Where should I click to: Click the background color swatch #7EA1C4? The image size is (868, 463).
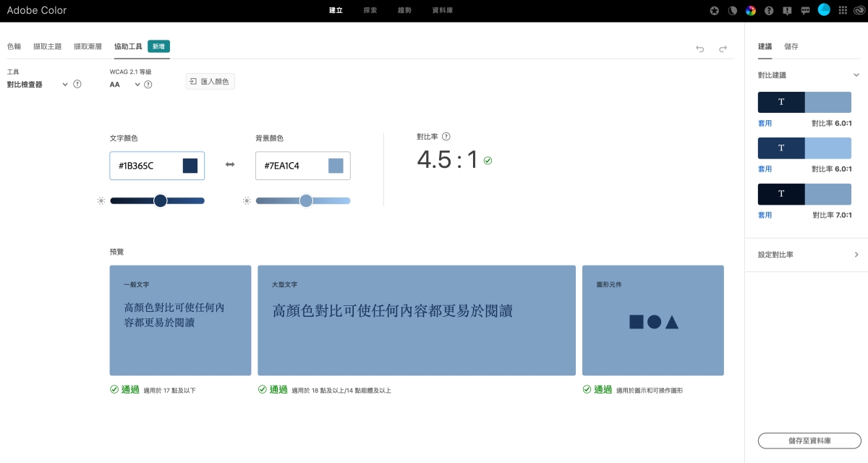point(336,166)
